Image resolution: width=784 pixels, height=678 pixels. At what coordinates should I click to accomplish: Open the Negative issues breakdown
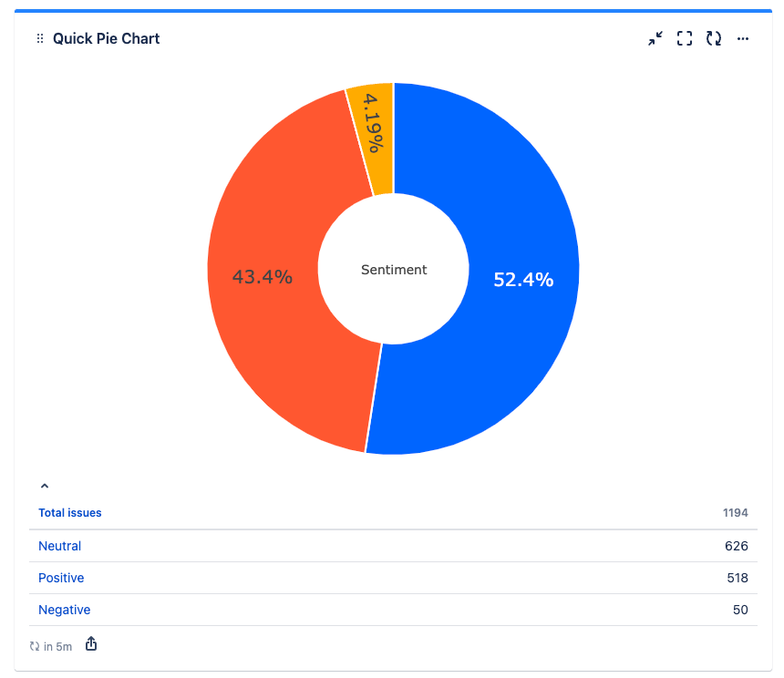(64, 609)
